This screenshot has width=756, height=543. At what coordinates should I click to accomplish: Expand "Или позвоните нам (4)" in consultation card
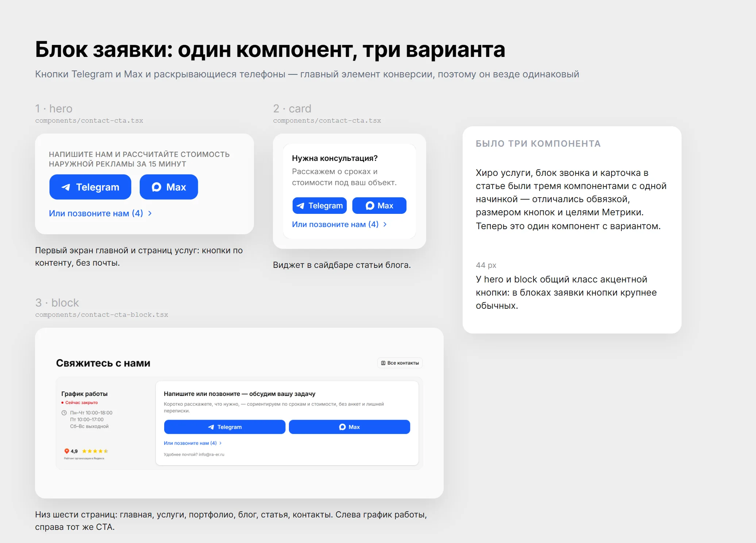point(339,224)
